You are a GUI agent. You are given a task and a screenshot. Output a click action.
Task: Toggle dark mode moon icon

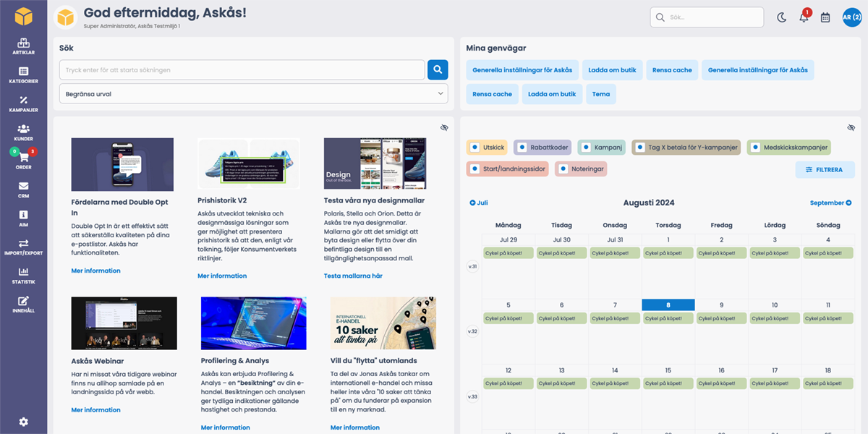coord(782,17)
